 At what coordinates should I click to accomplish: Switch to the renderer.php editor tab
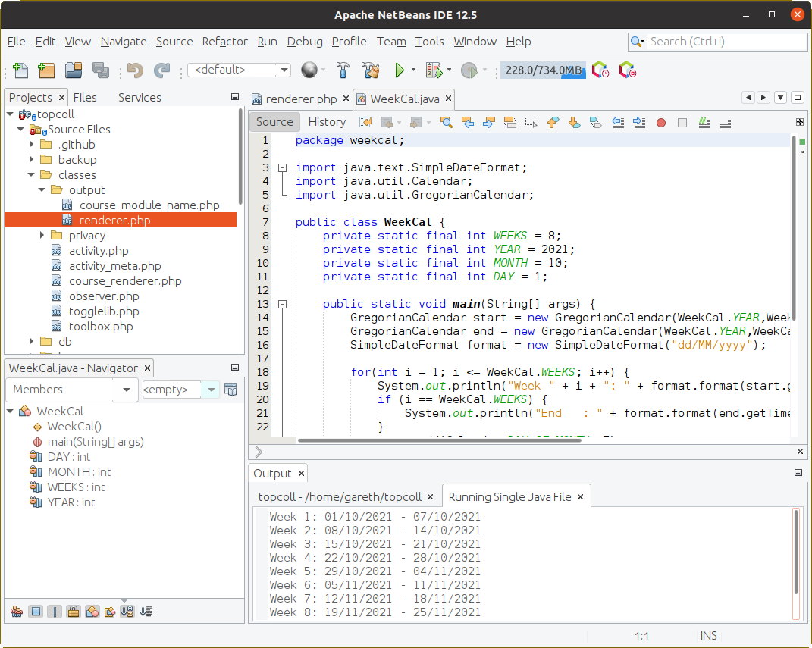coord(300,99)
